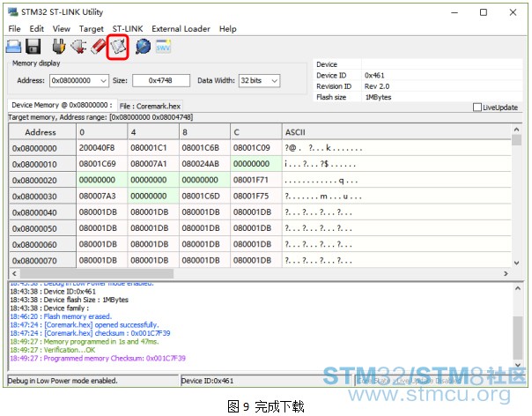Click horizontal scrollbar right arrow
The image size is (532, 416).
tap(506, 273)
